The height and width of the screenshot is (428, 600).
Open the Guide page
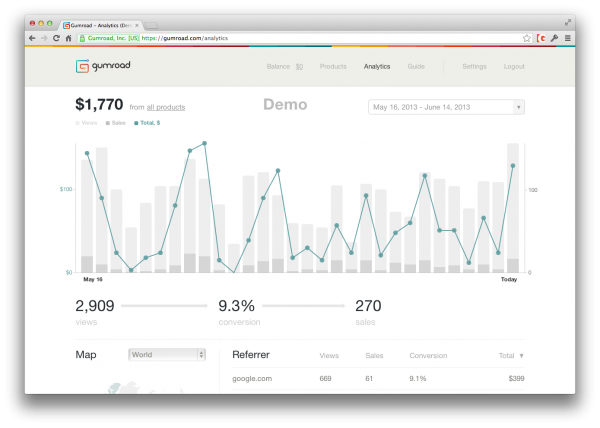pyautogui.click(x=416, y=67)
